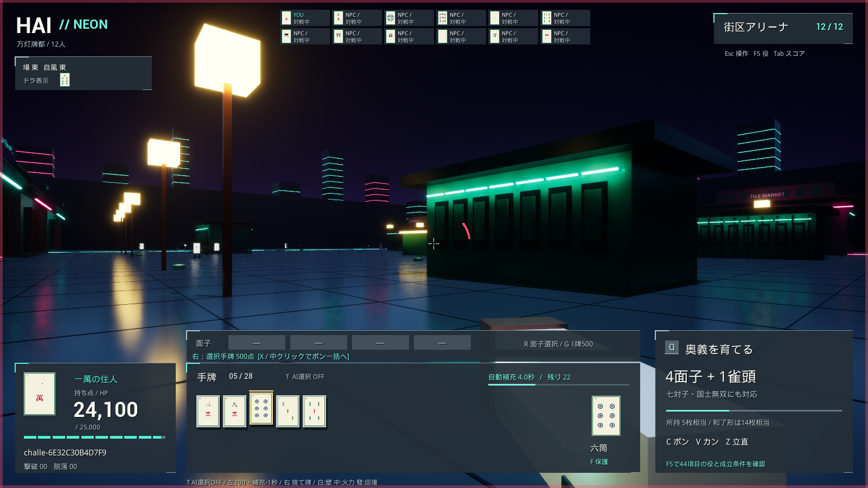Click the YOU player card tile icon
This screenshot has height=488, width=868.
coord(286,18)
